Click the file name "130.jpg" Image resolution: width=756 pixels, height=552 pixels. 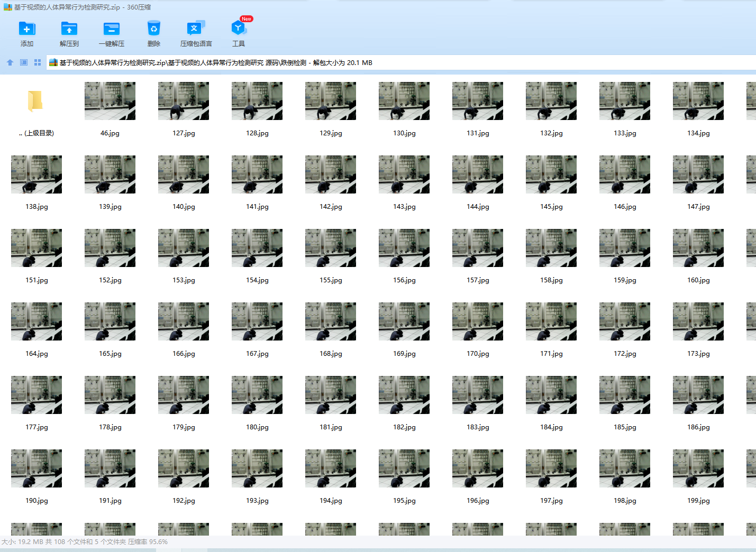click(x=404, y=133)
